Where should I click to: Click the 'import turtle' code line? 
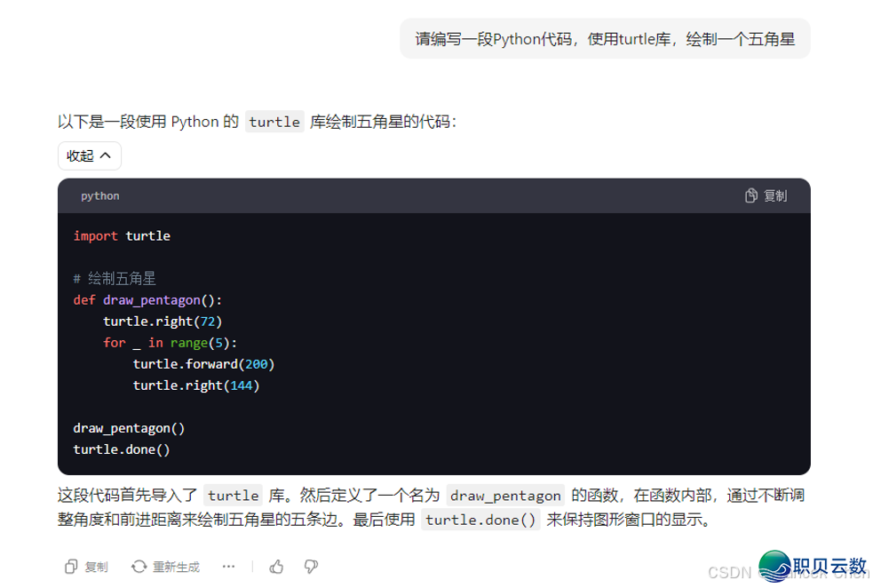122,236
